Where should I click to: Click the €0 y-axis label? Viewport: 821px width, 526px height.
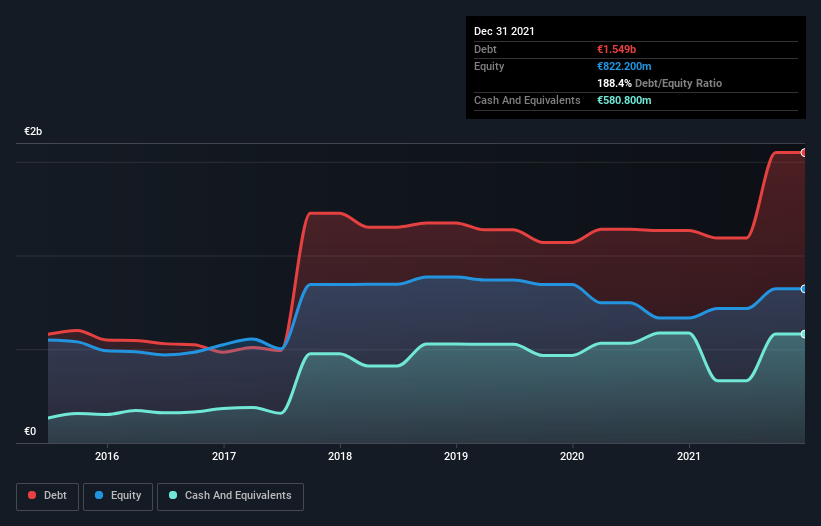pyautogui.click(x=30, y=431)
